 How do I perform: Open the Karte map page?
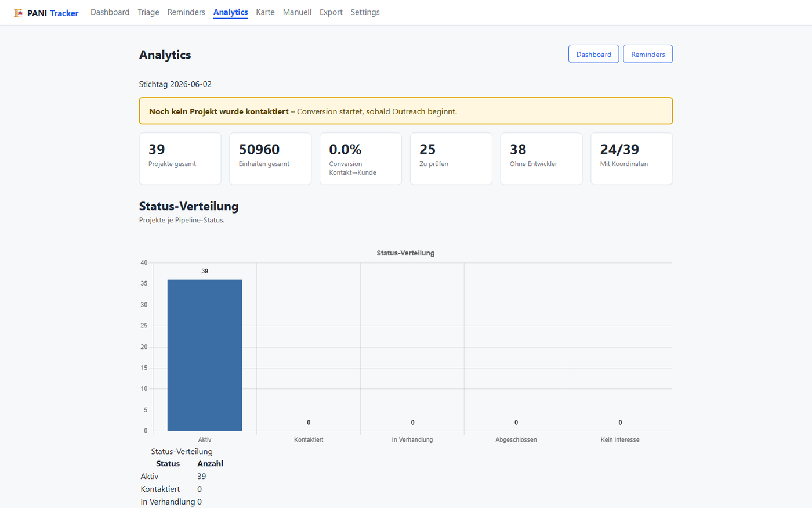(265, 12)
